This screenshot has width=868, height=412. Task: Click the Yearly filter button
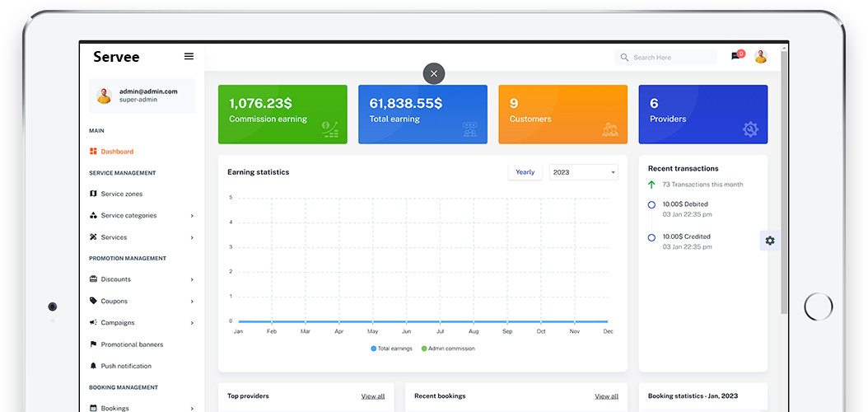(525, 172)
